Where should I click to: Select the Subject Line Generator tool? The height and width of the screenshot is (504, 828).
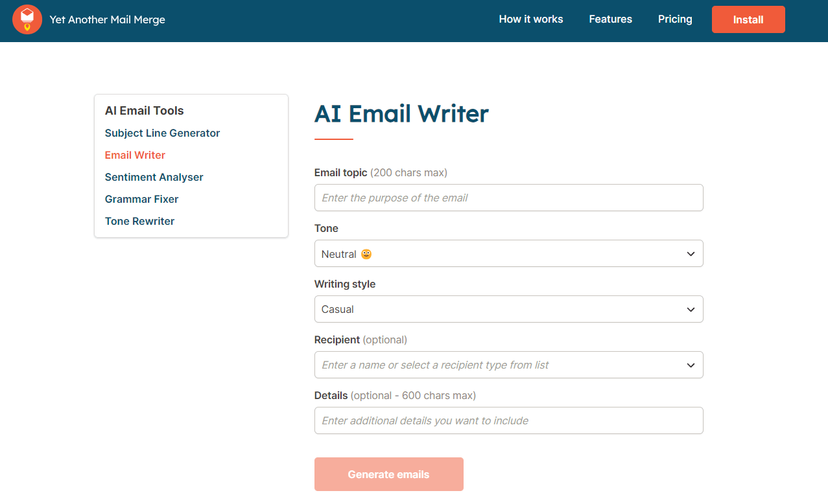(162, 133)
